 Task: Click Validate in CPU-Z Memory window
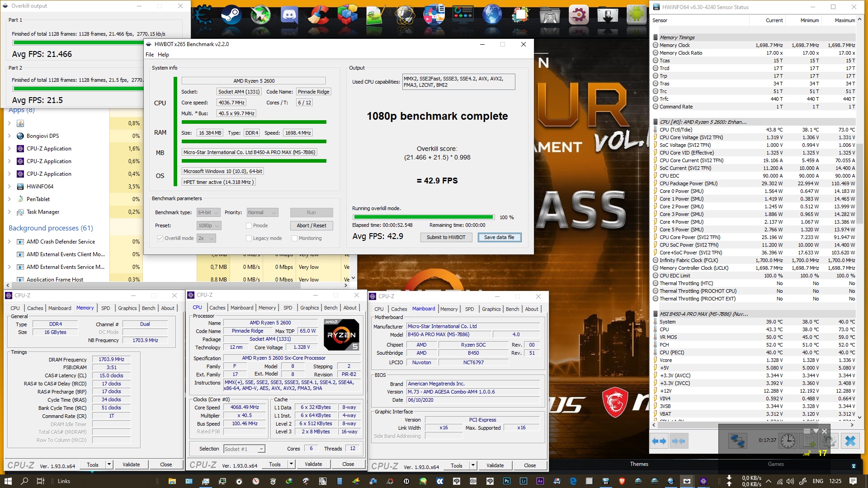pos(131,465)
